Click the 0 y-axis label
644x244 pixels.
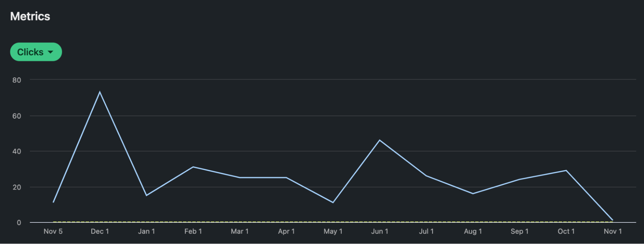[19, 223]
